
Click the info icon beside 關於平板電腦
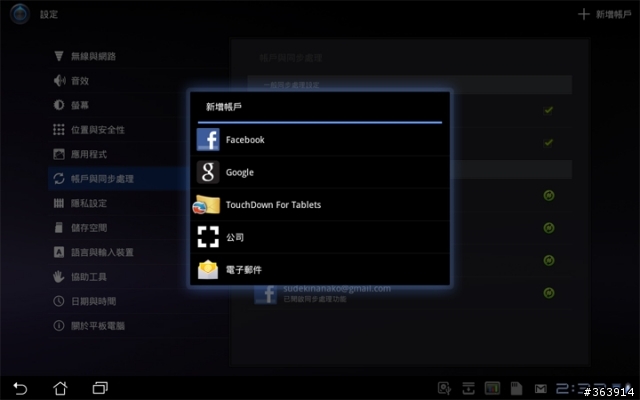pos(59,326)
